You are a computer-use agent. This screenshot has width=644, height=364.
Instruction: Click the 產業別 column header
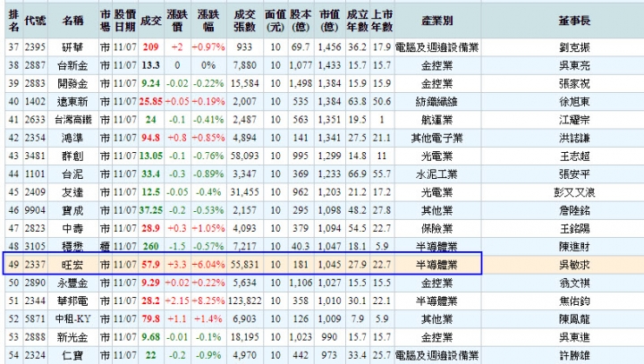point(437,21)
